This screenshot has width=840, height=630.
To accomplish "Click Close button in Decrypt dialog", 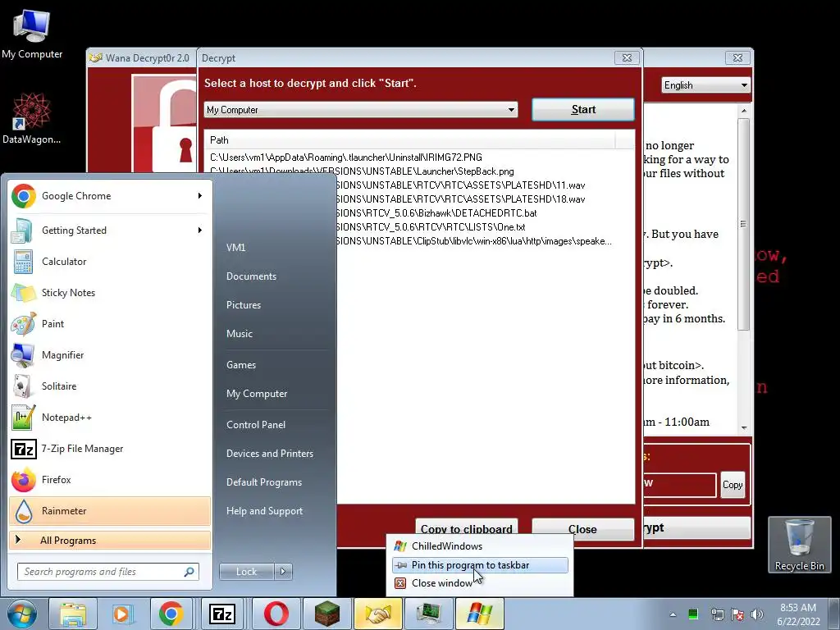I will [583, 529].
